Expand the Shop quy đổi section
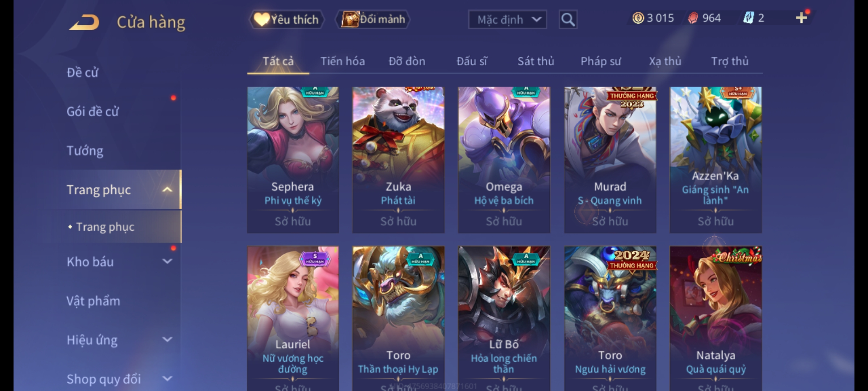This screenshot has width=868, height=391. (x=167, y=379)
